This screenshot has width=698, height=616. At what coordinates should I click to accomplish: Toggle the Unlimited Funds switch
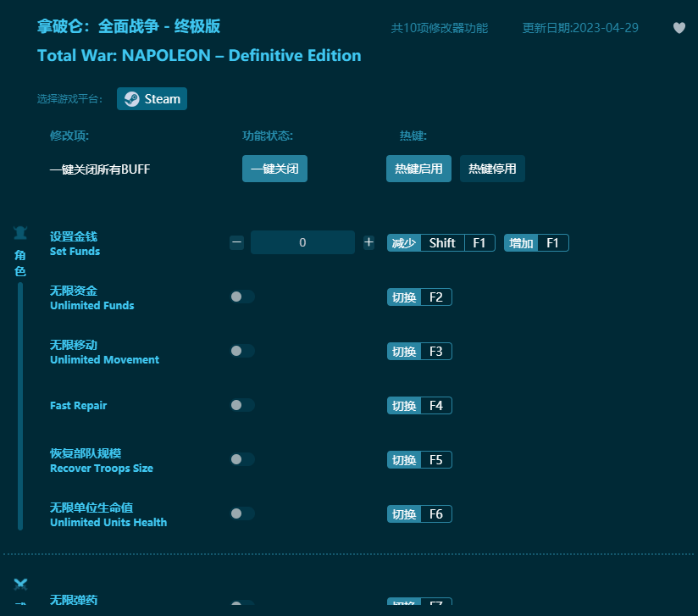tap(241, 297)
